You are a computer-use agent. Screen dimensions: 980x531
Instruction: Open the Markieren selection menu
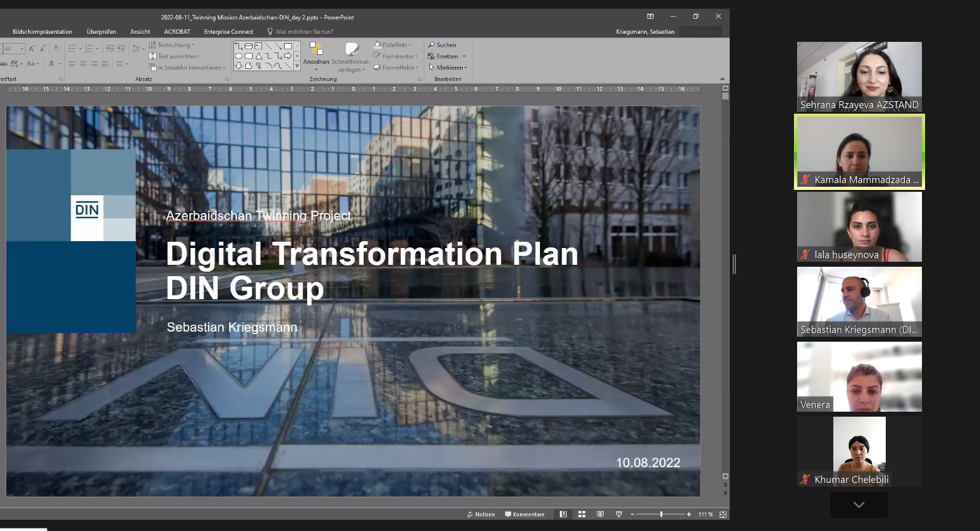(x=448, y=67)
